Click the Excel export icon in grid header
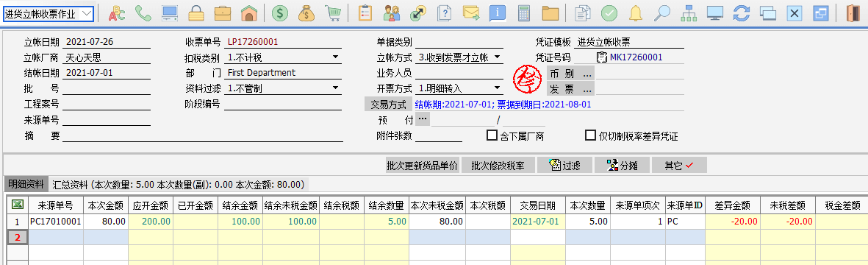Image resolution: width=868 pixels, height=265 pixels. click(x=17, y=205)
